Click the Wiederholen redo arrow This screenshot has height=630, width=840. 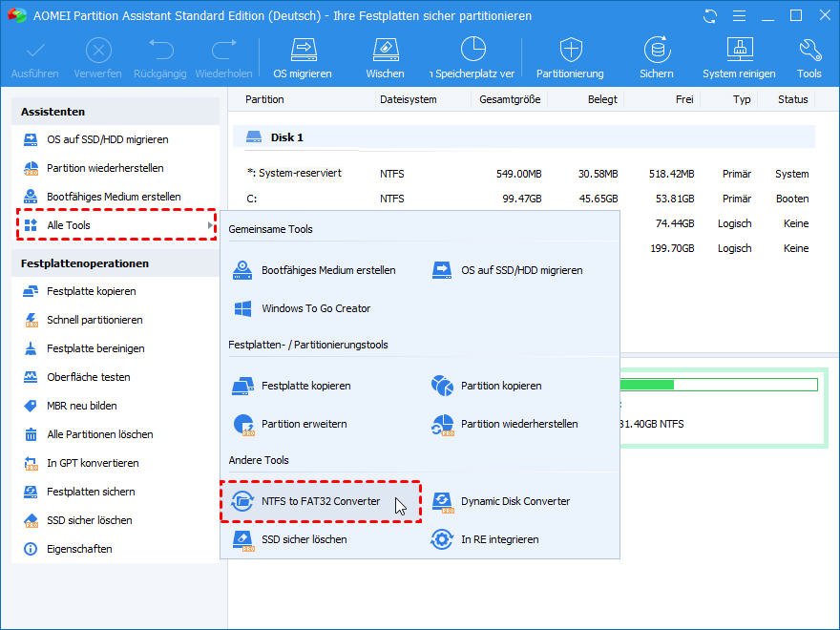click(224, 50)
